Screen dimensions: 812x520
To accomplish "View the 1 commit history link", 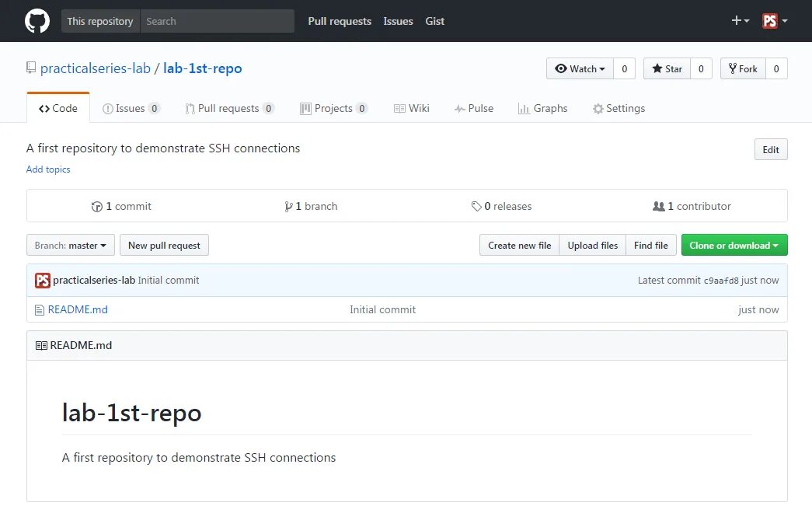I will tap(122, 207).
